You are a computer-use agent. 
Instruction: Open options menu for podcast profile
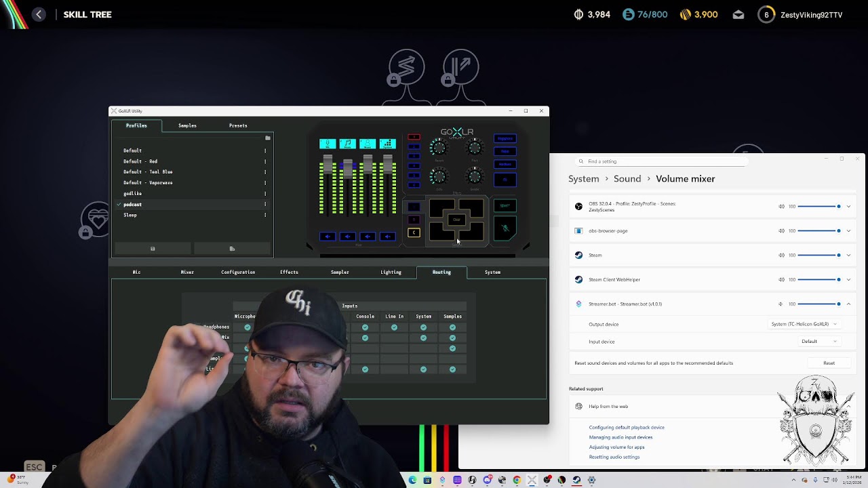(x=265, y=204)
